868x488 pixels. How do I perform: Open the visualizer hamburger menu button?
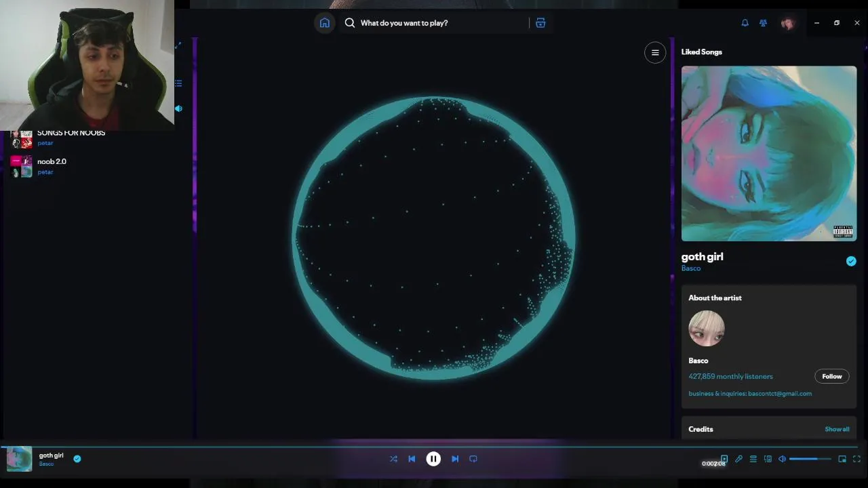tap(655, 53)
